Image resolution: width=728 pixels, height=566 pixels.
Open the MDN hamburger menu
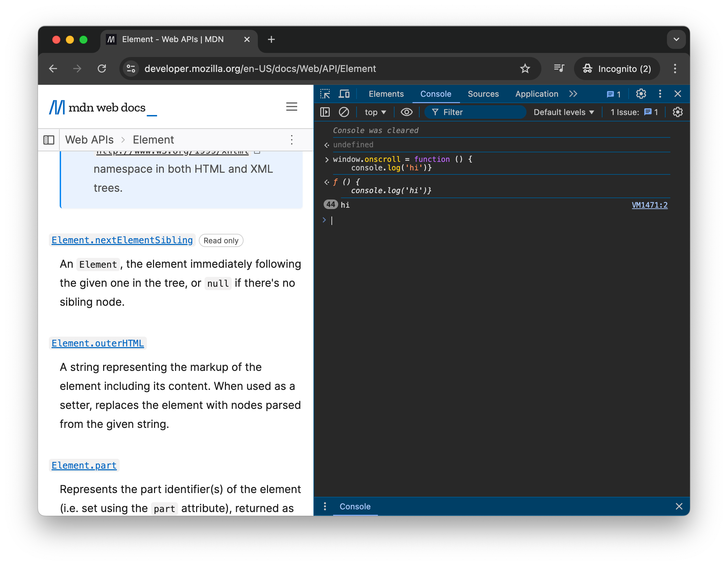click(x=291, y=107)
